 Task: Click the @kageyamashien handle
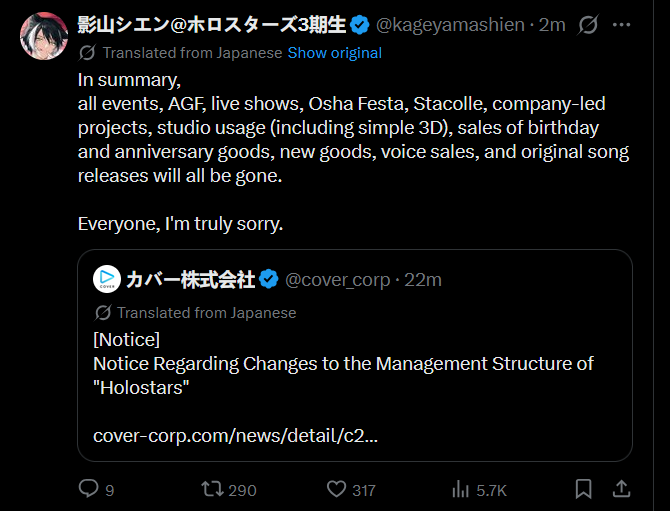pyautogui.click(x=450, y=25)
